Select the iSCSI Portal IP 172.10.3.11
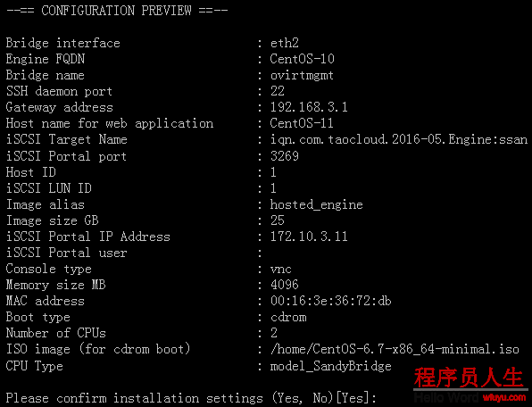The image size is (532, 407). pyautogui.click(x=309, y=237)
